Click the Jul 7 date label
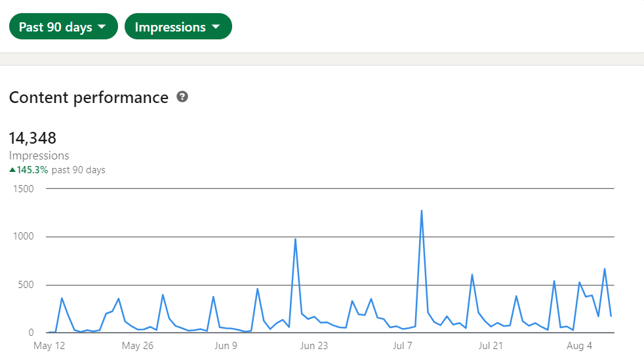 [402, 346]
